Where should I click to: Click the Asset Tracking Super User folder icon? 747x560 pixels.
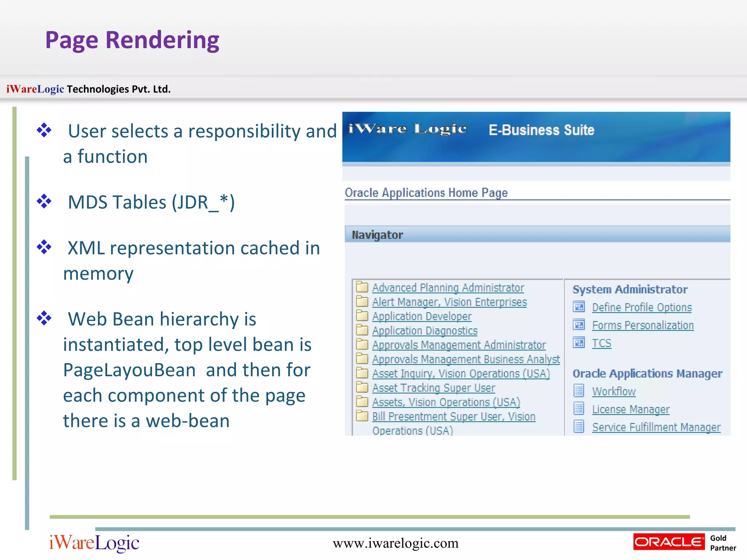coord(362,387)
